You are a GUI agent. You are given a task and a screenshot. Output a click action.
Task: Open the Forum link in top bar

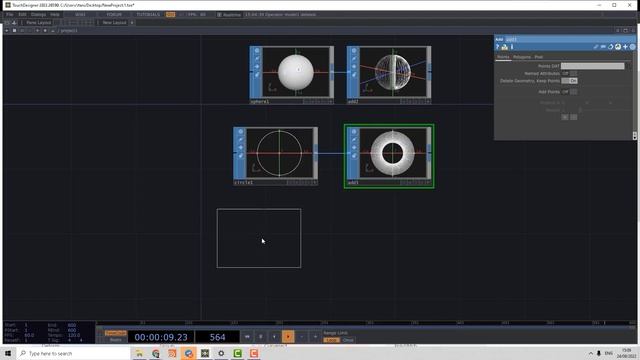pos(114,14)
